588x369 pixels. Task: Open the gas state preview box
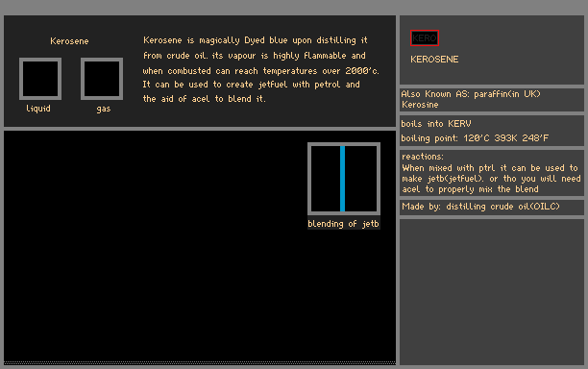[102, 79]
